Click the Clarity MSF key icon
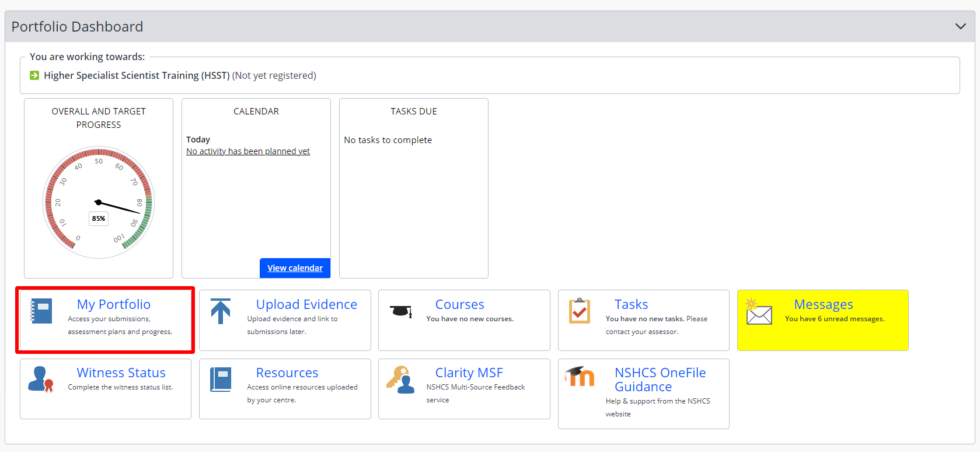This screenshot has width=980, height=452. (400, 380)
